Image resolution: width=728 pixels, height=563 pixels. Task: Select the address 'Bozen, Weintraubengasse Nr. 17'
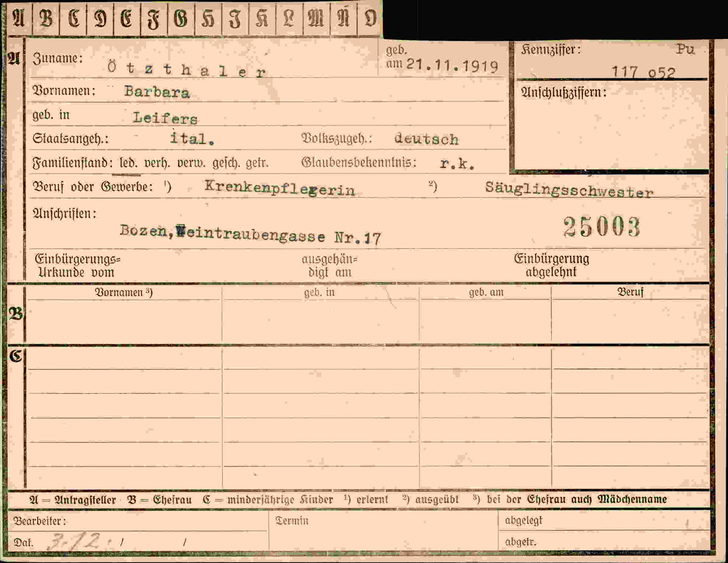pyautogui.click(x=250, y=235)
